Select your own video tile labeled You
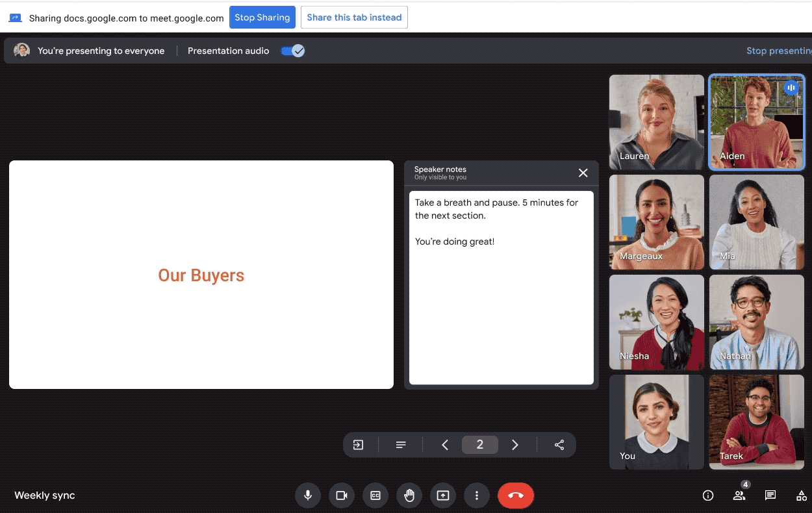The width and height of the screenshot is (812, 513). (x=657, y=422)
